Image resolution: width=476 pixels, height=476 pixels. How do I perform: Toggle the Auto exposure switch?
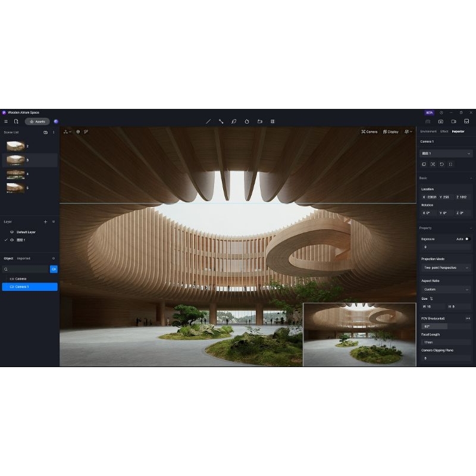point(467,239)
